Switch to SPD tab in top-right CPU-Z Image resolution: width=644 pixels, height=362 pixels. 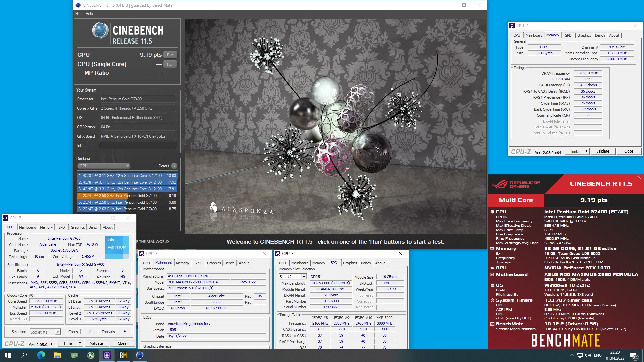point(568,35)
